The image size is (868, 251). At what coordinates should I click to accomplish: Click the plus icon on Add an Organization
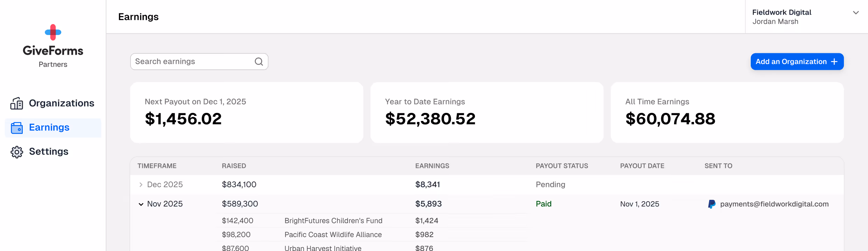(834, 62)
